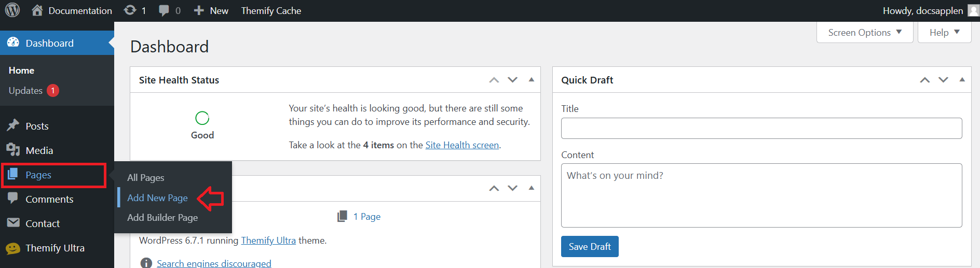
Task: Move Quick Draft panel up
Action: coord(924,80)
